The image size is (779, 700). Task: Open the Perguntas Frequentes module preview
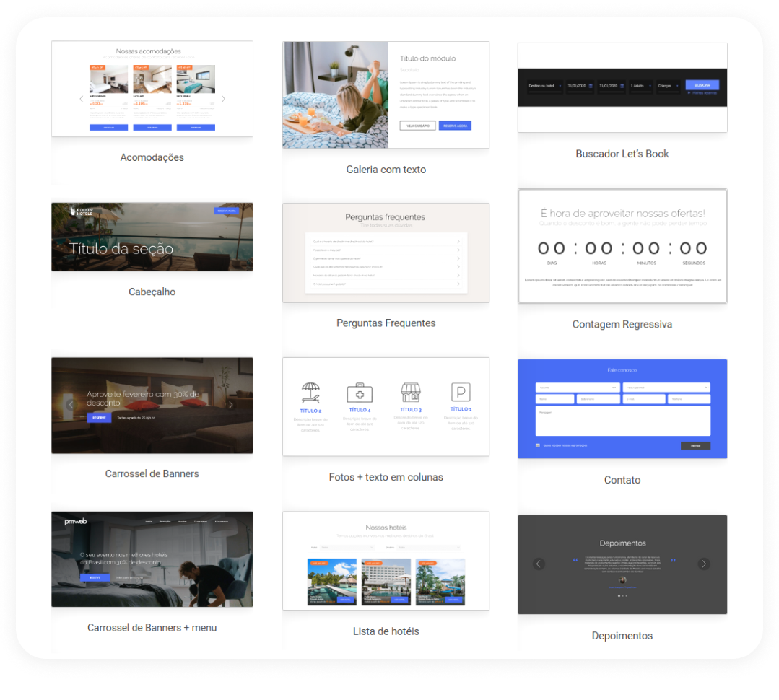pos(386,253)
